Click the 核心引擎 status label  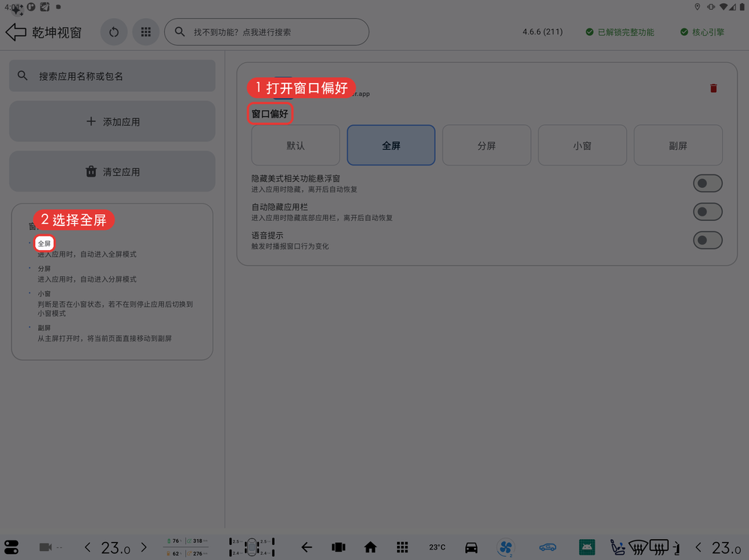point(703,32)
